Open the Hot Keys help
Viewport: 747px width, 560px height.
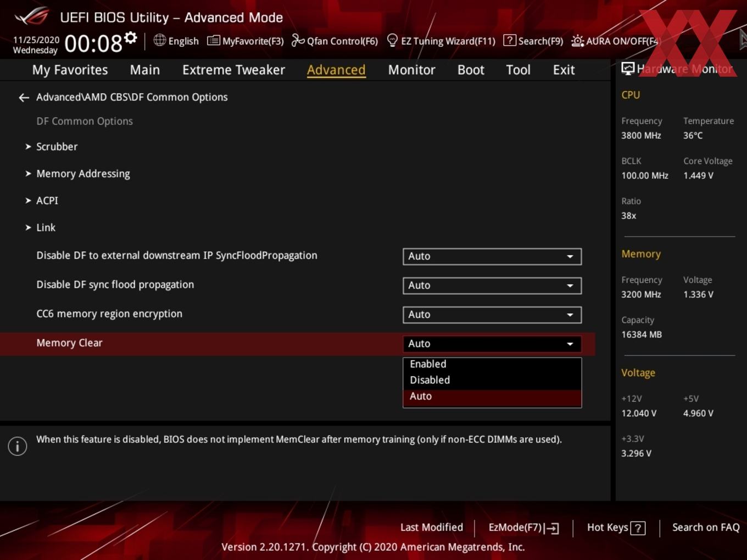(616, 528)
